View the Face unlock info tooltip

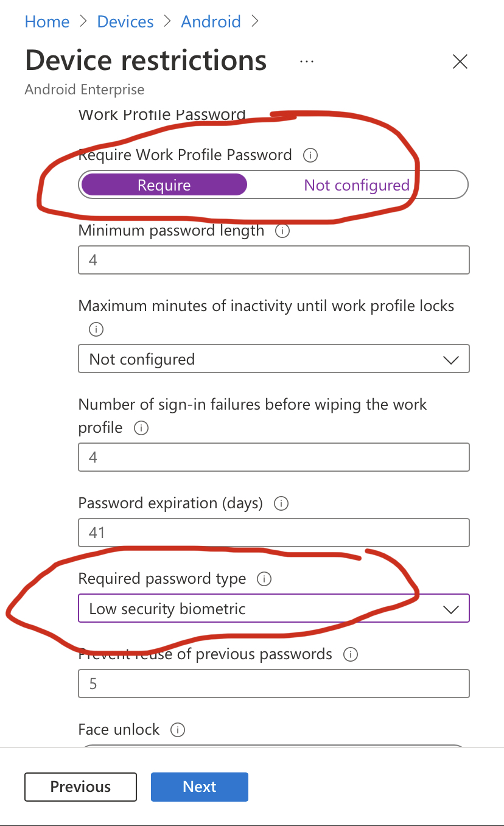[x=177, y=729]
